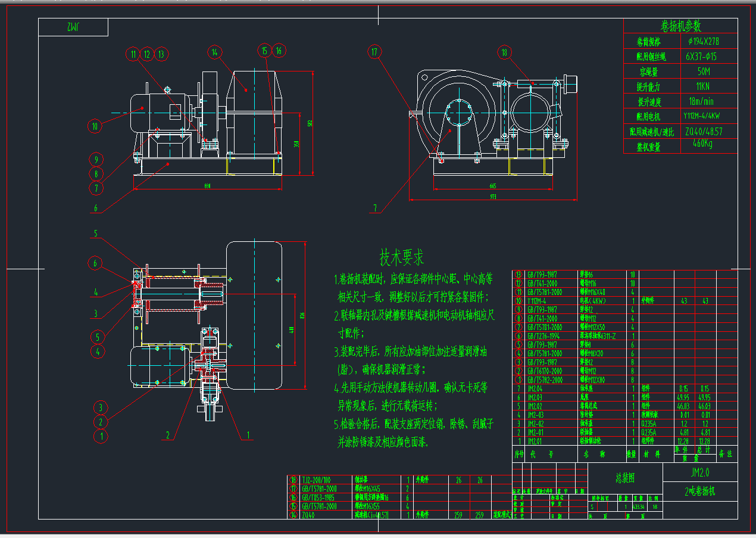Click the "GB/T5782-2000" standard cell
The width and height of the screenshot is (756, 538).
[x=545, y=380]
